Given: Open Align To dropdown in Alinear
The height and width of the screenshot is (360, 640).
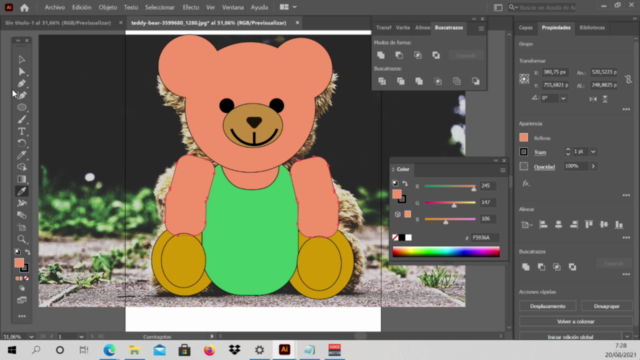Looking at the screenshot, I should coord(527,224).
